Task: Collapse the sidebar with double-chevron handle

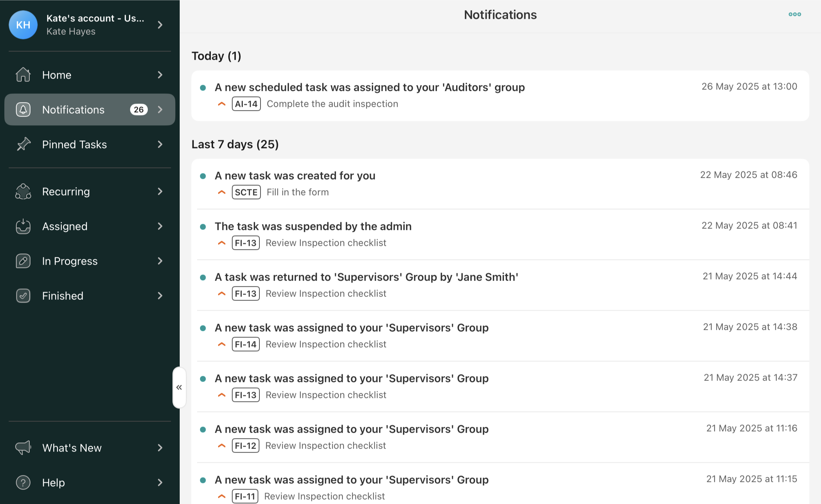Action: point(179,387)
